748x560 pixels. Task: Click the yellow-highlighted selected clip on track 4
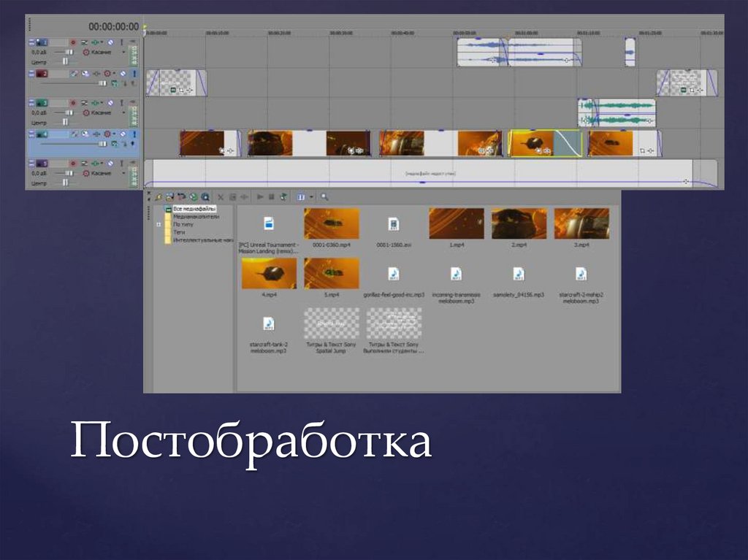click(x=544, y=143)
